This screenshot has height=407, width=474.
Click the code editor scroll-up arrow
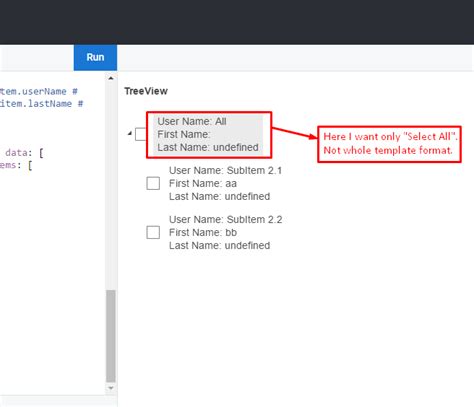pos(111,78)
